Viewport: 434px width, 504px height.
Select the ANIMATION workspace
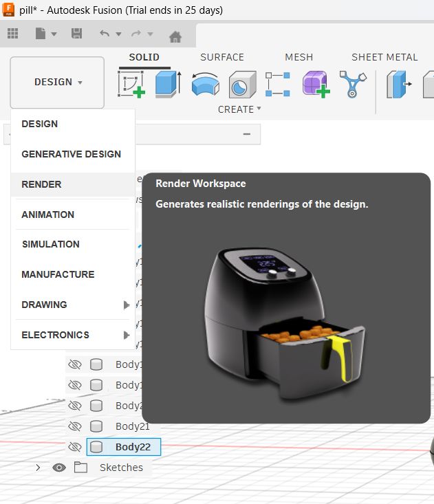tap(73, 215)
